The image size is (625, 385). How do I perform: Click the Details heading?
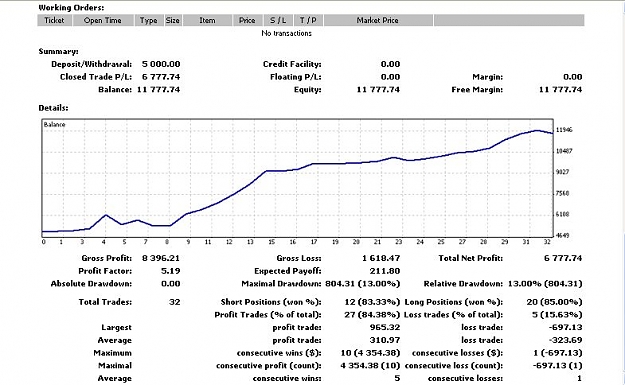point(53,108)
